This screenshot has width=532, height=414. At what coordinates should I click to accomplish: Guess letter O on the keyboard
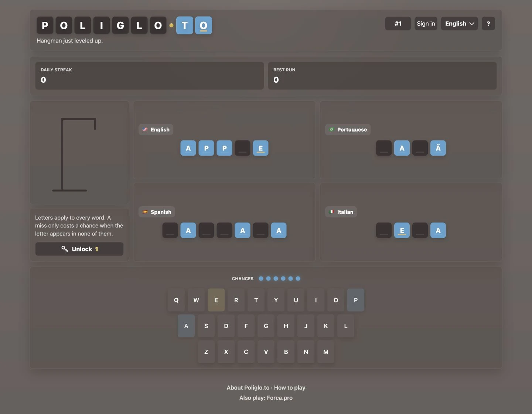336,300
